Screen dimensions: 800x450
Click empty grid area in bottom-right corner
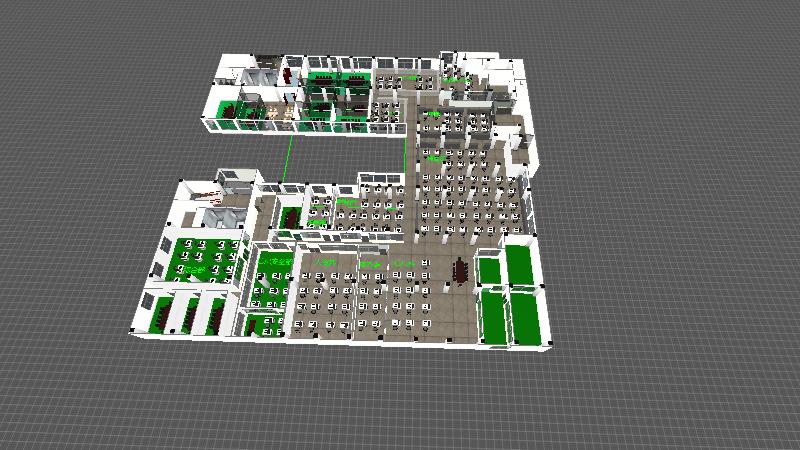[x=700, y=400]
